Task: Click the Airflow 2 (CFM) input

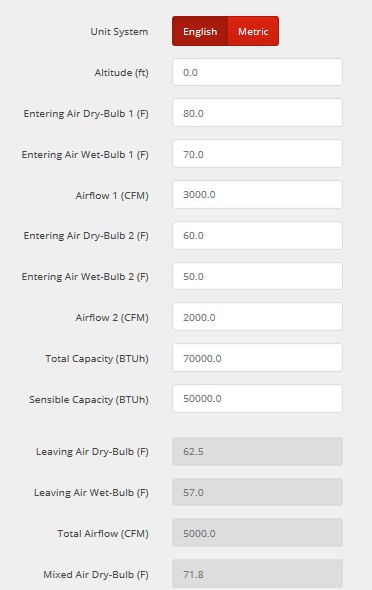Action: [x=257, y=317]
